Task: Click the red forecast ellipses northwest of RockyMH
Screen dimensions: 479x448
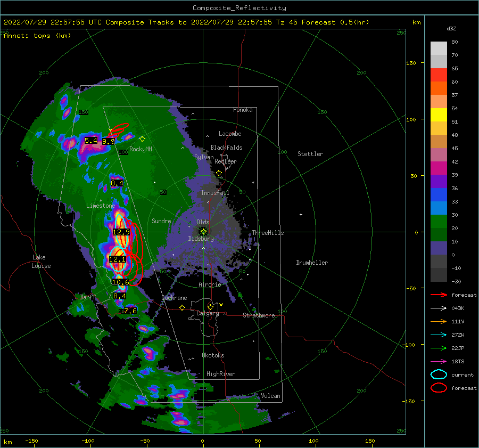Action: click(119, 129)
